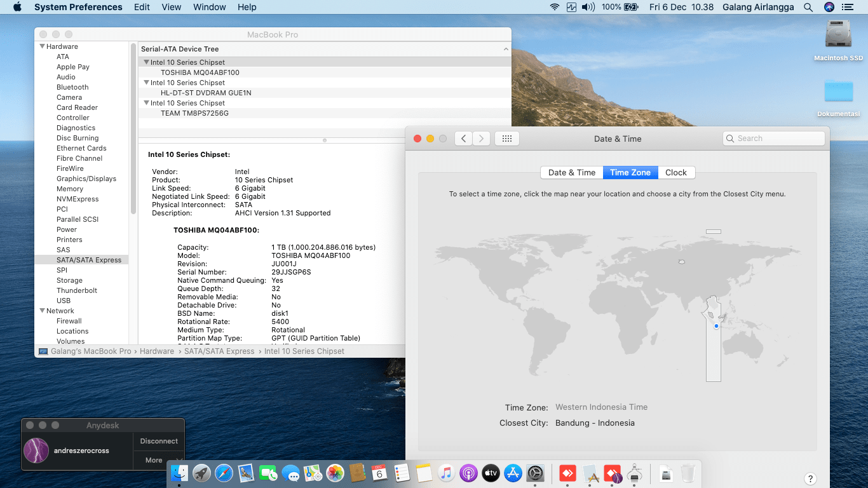The width and height of the screenshot is (868, 488).
Task: Show all preferences grid button
Action: (507, 139)
